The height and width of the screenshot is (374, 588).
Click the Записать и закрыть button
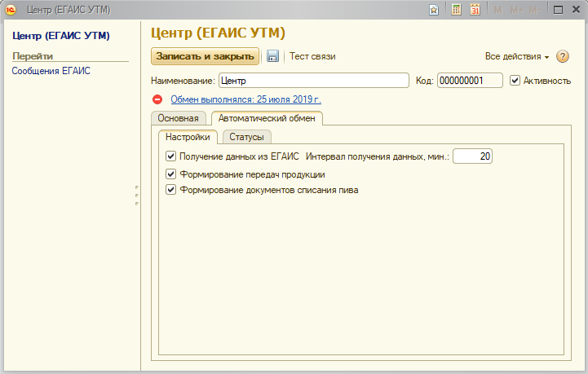(206, 56)
